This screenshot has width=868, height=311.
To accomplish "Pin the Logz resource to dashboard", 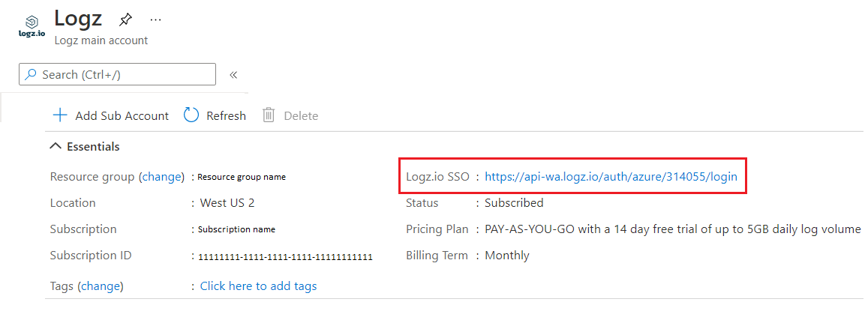I will pos(125,20).
